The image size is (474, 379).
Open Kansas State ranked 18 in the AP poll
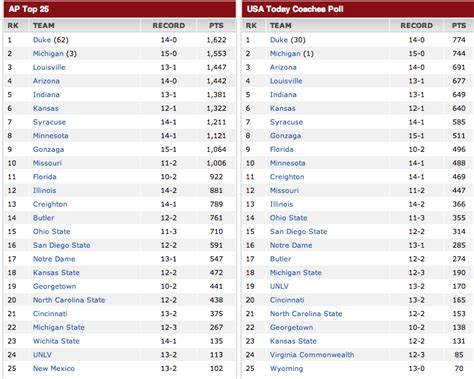(56, 273)
